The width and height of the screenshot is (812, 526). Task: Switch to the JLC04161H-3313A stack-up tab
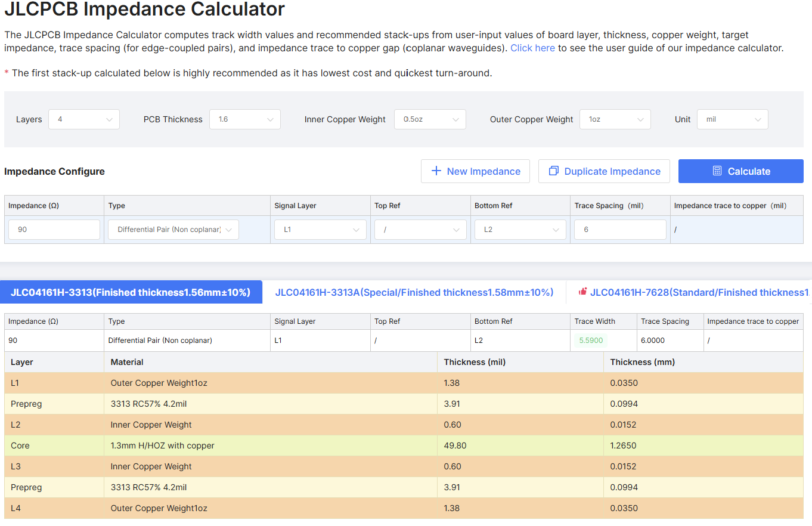[x=414, y=292]
